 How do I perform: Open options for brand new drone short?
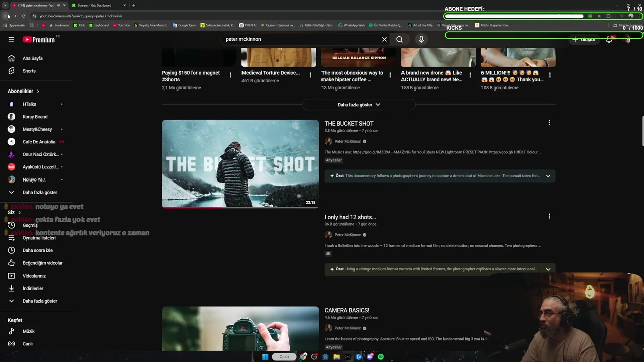tap(470, 75)
